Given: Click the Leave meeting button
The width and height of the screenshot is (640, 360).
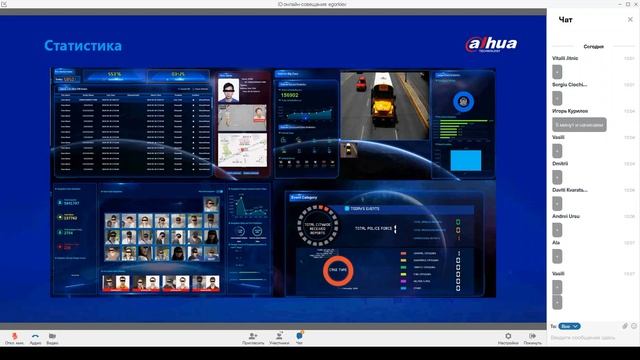Looking at the screenshot, I should pyautogui.click(x=533, y=338).
